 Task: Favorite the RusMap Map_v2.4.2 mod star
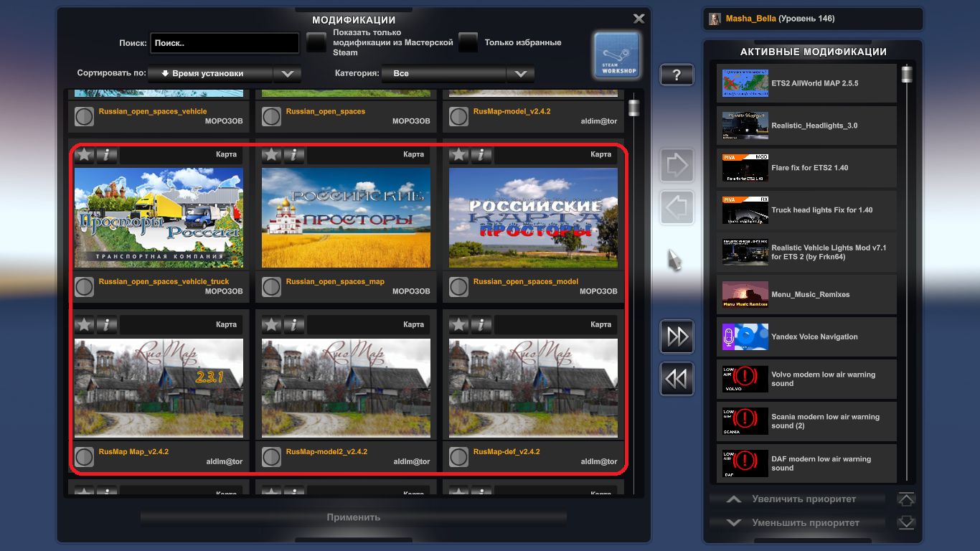[x=85, y=325]
